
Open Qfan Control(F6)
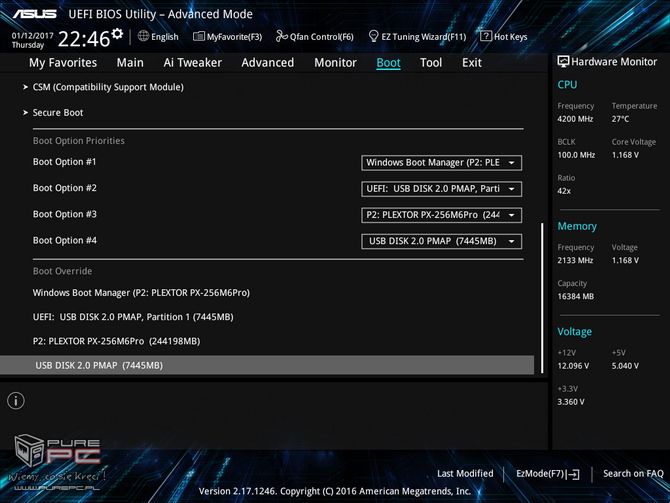tap(322, 37)
